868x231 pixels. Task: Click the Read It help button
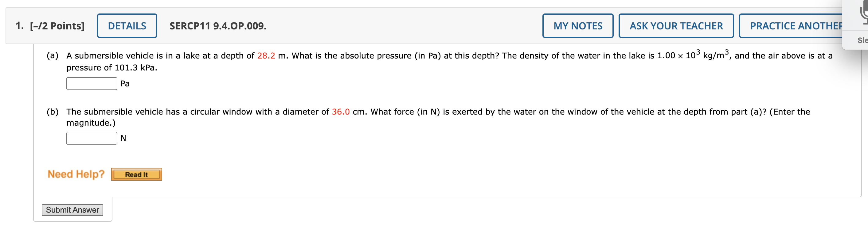(x=136, y=174)
